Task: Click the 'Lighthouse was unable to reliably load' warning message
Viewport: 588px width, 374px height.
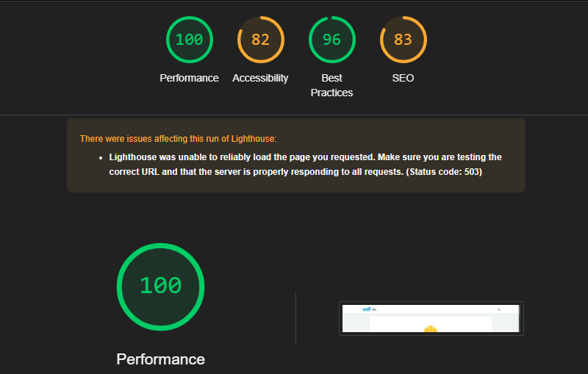Action: pyautogui.click(x=305, y=164)
